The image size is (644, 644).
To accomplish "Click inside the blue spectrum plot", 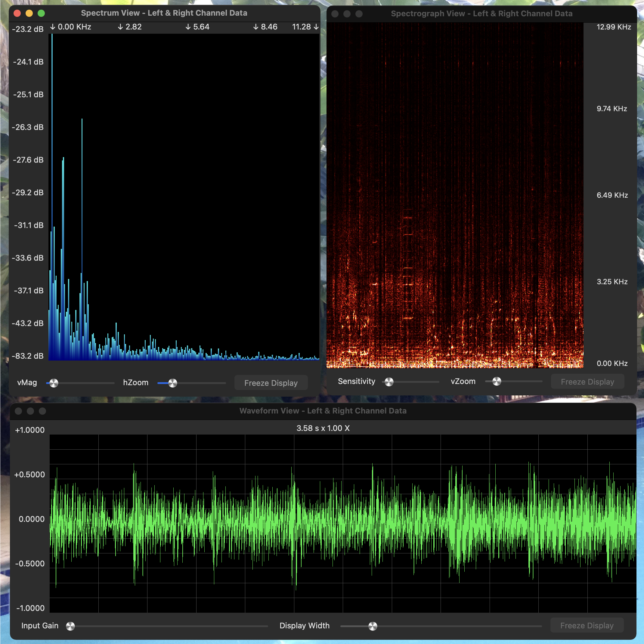I will (x=184, y=197).
